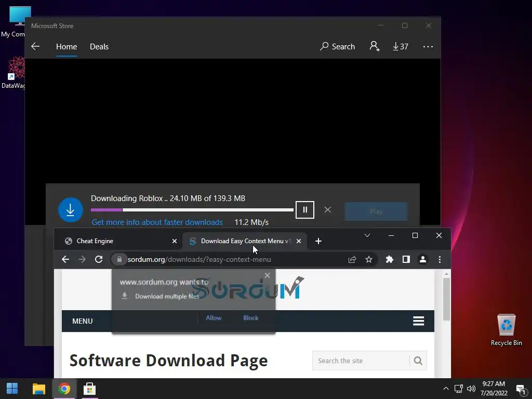This screenshot has width=532, height=399.
Task: Open a new tab in Chrome
Action: (318, 241)
